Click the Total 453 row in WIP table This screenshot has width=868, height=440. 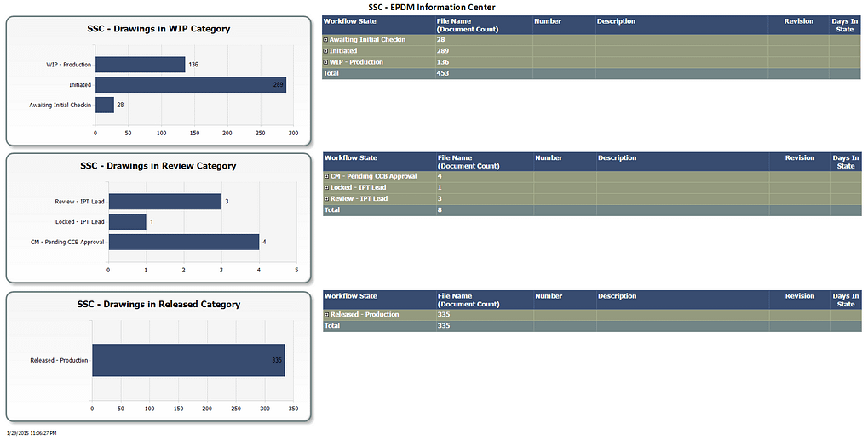[x=591, y=73]
